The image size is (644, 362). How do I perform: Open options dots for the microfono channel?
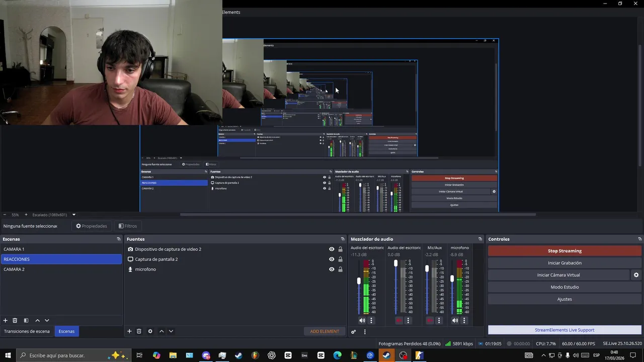pyautogui.click(x=464, y=320)
